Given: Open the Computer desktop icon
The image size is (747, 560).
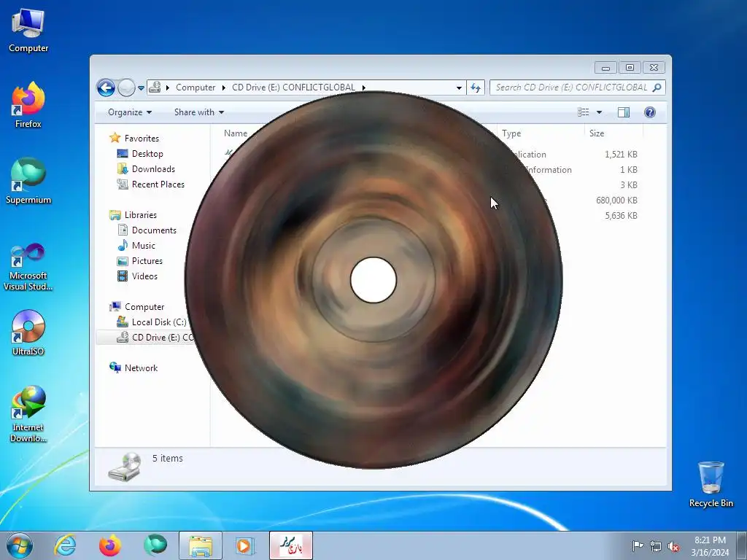Looking at the screenshot, I should tap(28, 30).
